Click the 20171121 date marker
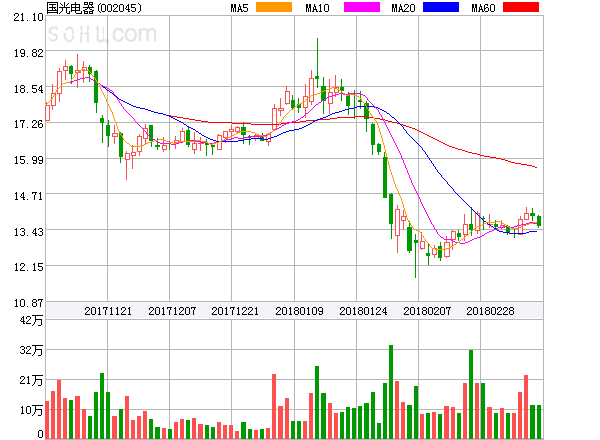Image resolution: width=600 pixels, height=440 pixels. (x=108, y=311)
